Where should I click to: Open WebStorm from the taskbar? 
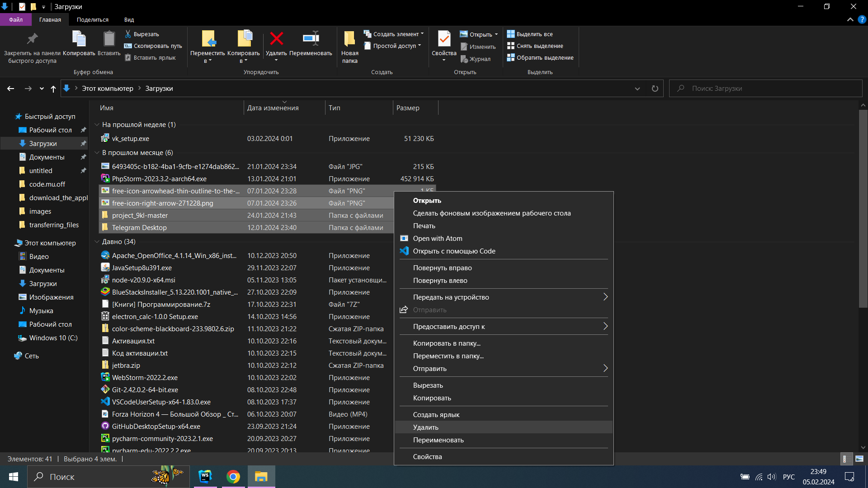205,477
